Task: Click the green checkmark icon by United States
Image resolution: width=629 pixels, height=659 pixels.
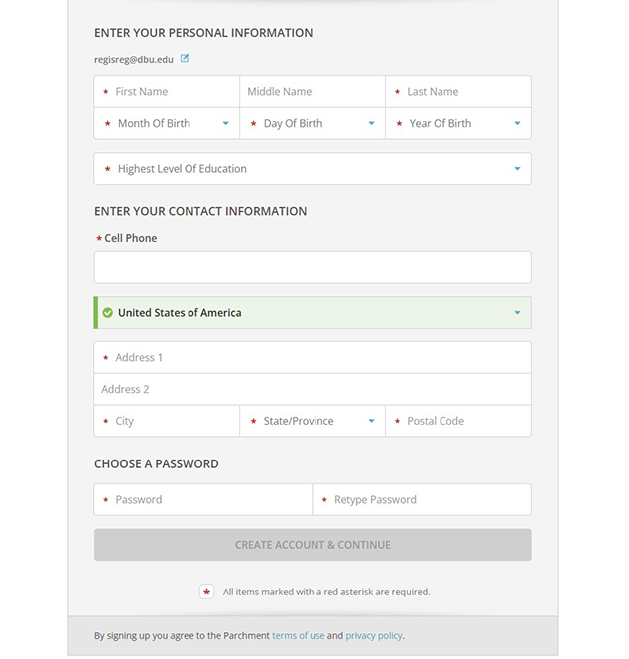Action: 108,313
